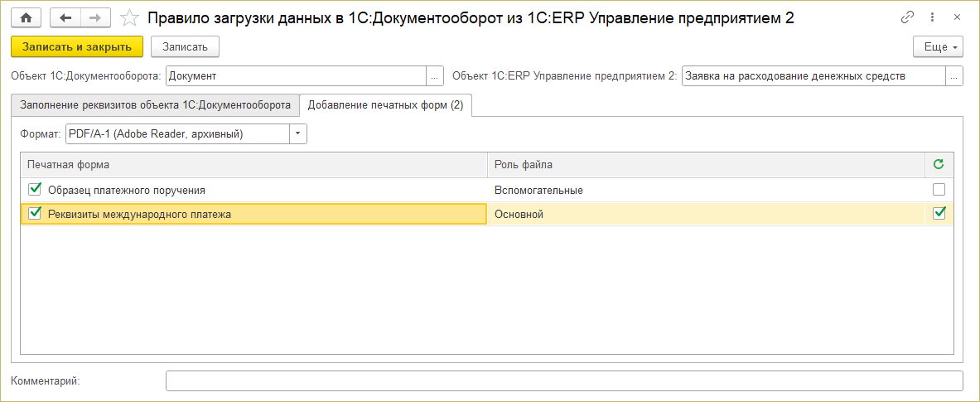Navigate forward with the right arrow
Image resolution: width=980 pixels, height=402 pixels.
[x=95, y=17]
